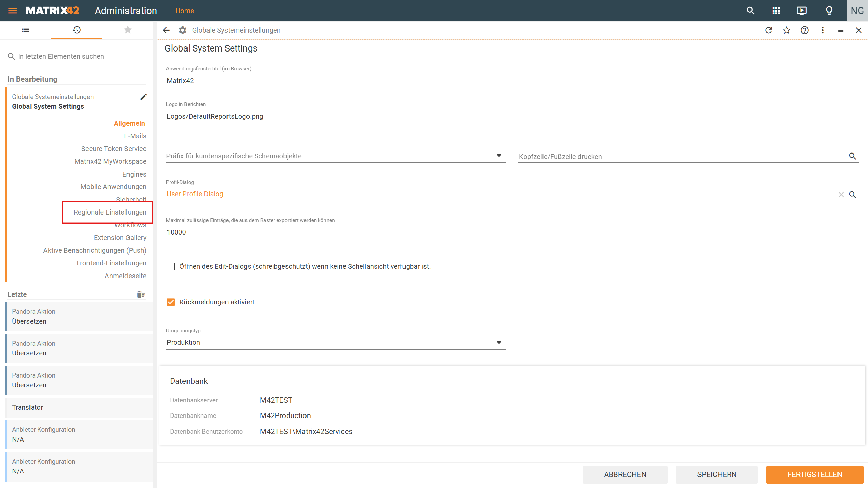
Task: Open Frontend-Einstellungen section
Action: (111, 263)
